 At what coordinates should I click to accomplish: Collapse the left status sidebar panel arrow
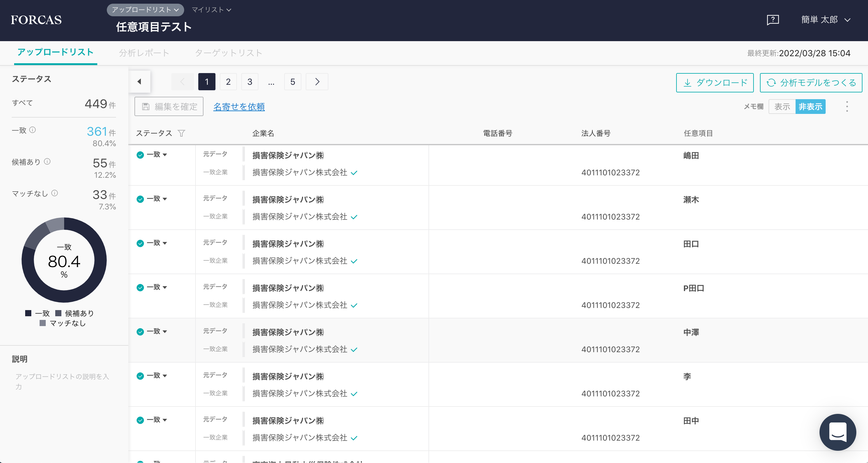coord(139,82)
